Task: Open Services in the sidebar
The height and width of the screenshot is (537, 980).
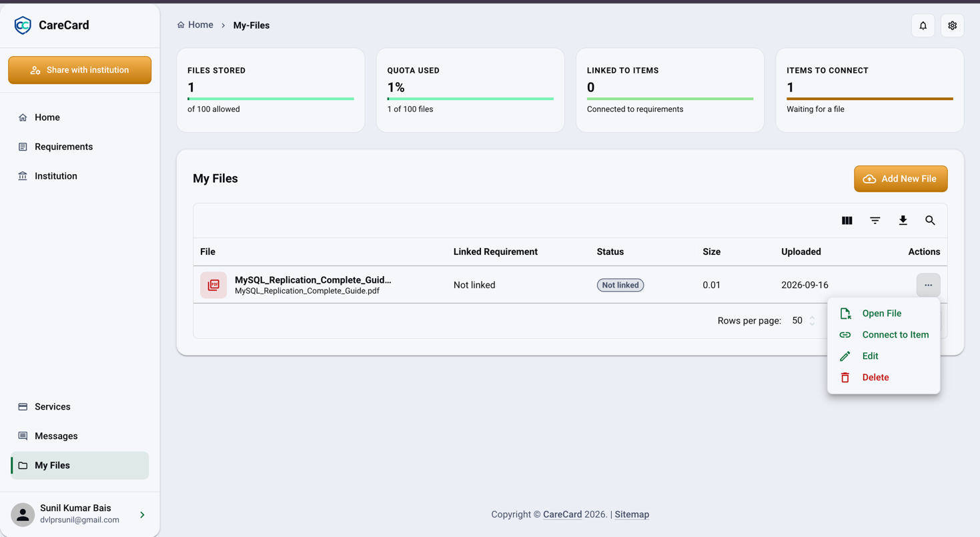Action: point(80,407)
